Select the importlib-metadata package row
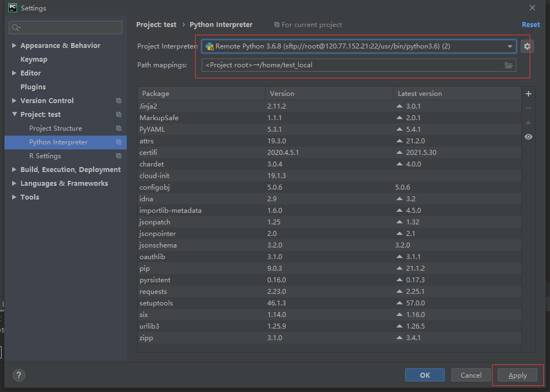The image size is (550, 392). [330, 210]
